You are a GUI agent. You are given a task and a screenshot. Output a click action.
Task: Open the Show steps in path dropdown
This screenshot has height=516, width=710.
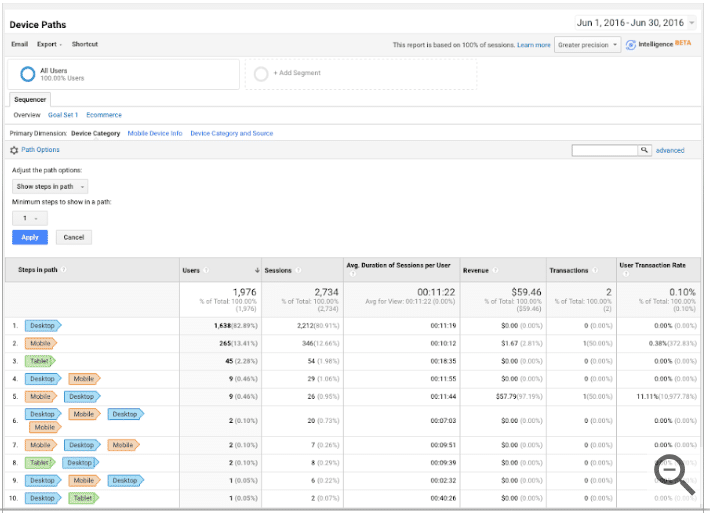(x=50, y=186)
